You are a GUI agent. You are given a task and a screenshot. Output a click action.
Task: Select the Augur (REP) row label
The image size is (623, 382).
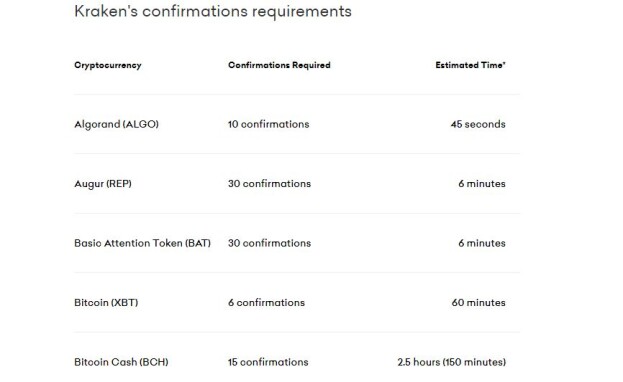[103, 184]
